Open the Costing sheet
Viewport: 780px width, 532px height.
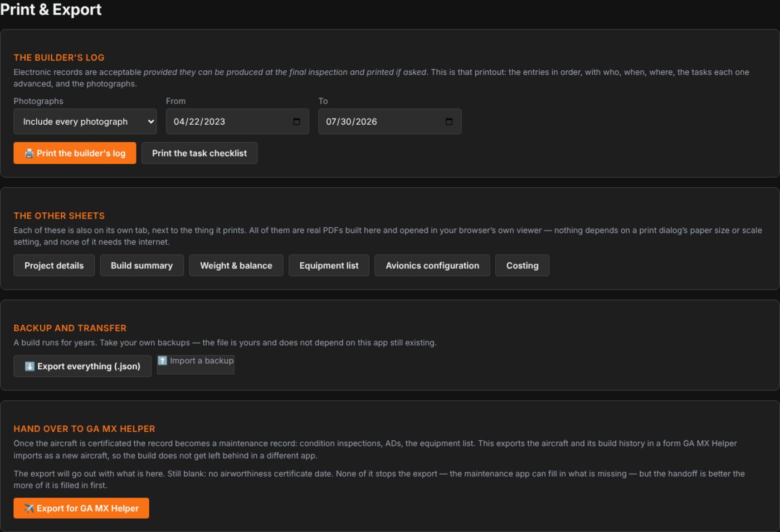(x=522, y=266)
